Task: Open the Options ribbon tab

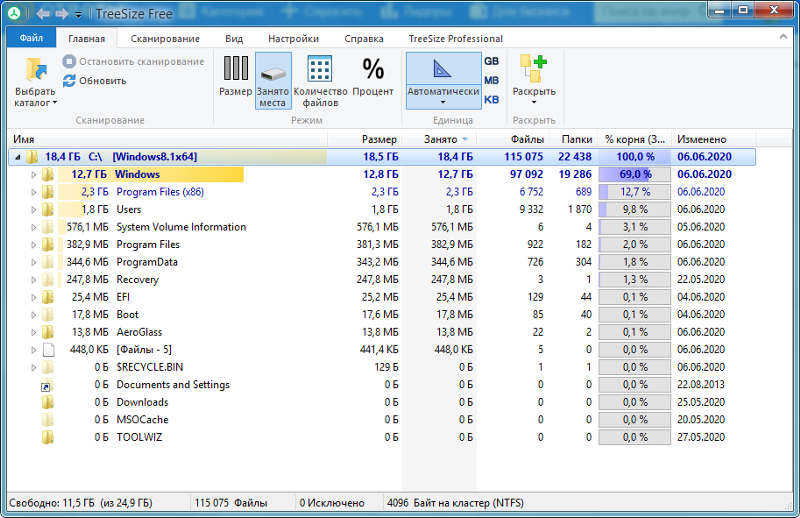Action: tap(293, 39)
